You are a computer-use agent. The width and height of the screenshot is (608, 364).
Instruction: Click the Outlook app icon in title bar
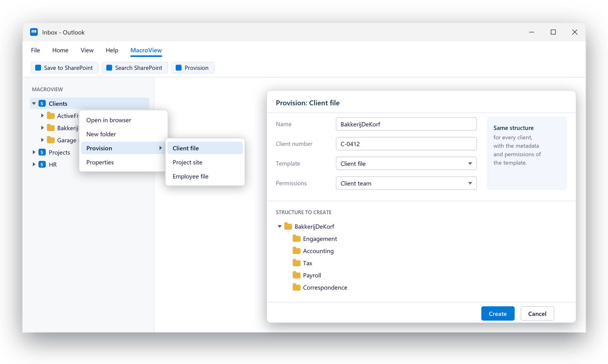34,32
